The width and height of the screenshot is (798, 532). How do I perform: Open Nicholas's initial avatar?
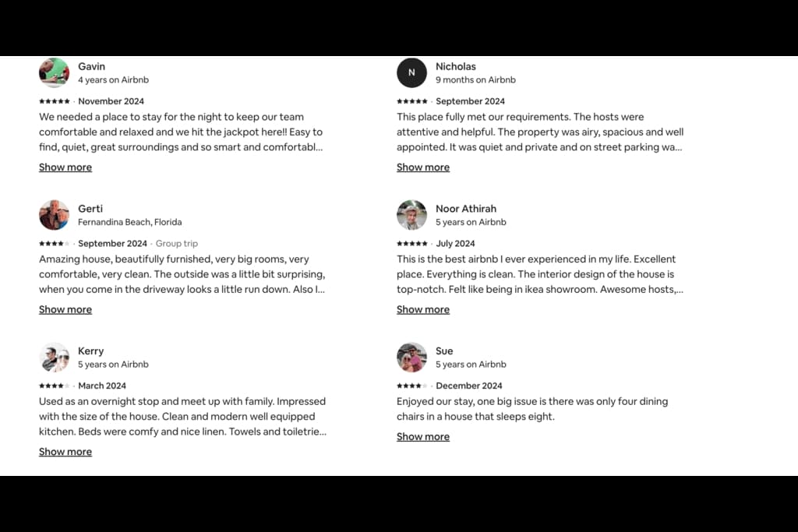411,72
